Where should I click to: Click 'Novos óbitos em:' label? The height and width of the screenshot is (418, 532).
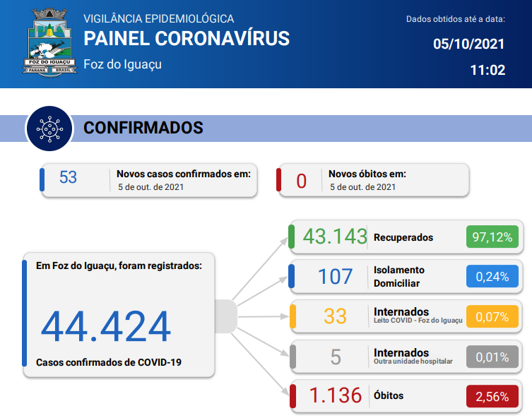[x=367, y=174]
